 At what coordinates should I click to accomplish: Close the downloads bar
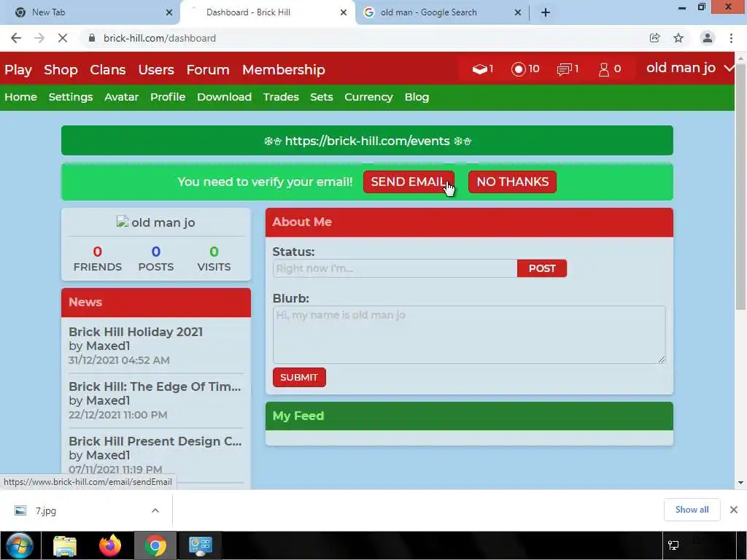(734, 510)
